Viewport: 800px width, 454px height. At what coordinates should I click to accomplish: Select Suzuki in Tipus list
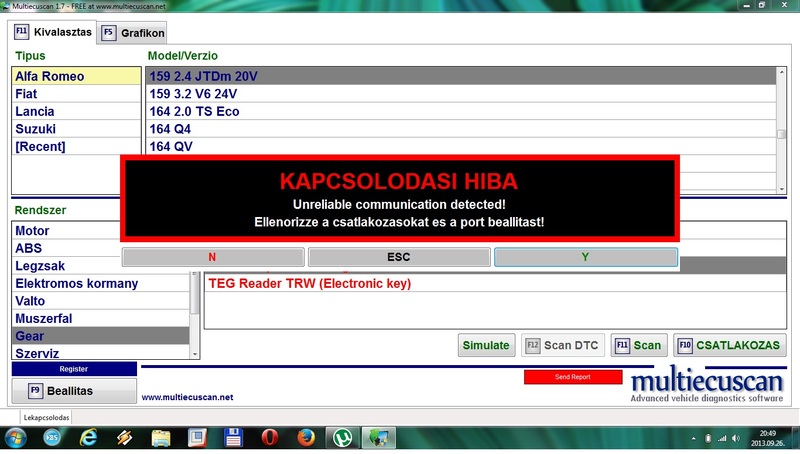[x=77, y=129]
